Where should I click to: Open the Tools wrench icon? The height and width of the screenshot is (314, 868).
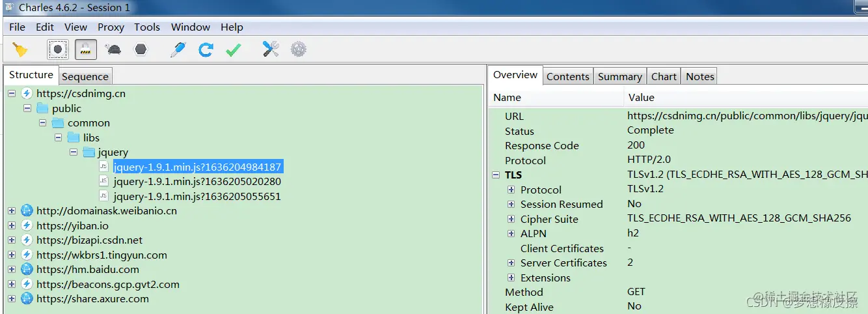(x=271, y=49)
